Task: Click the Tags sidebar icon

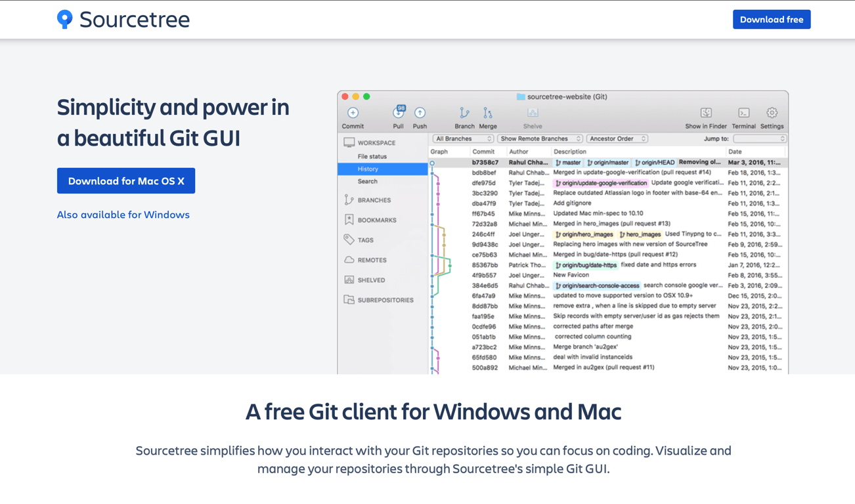Action: pyautogui.click(x=349, y=240)
